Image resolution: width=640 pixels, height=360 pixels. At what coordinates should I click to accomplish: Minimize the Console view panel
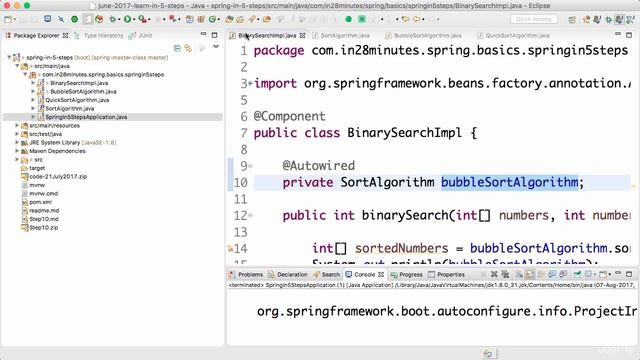click(x=618, y=273)
